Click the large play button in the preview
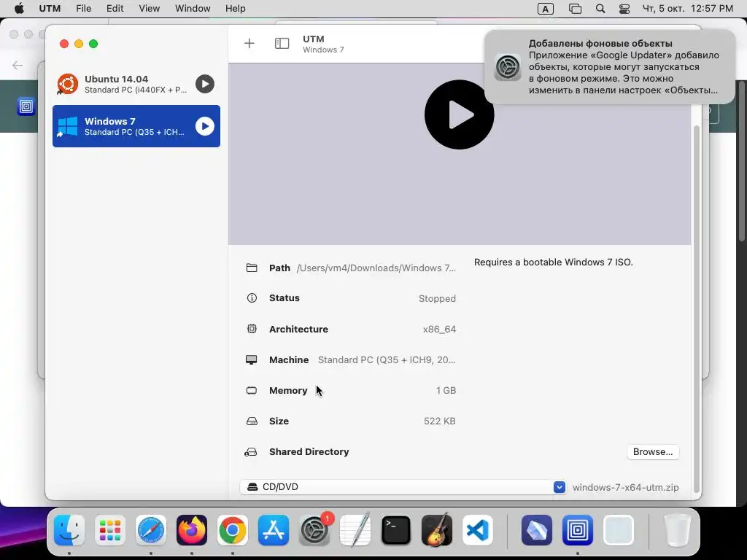 pyautogui.click(x=460, y=114)
